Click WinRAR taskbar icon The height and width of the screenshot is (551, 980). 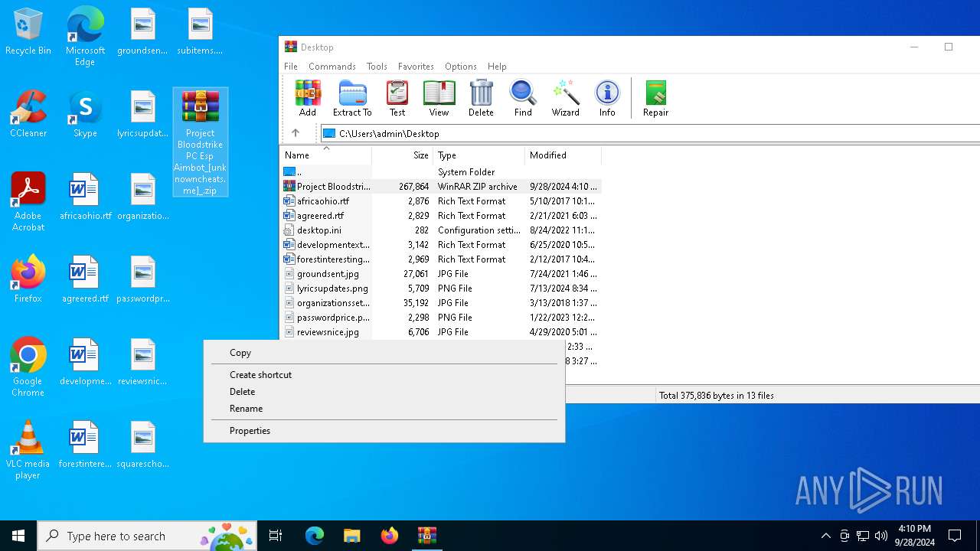427,536
